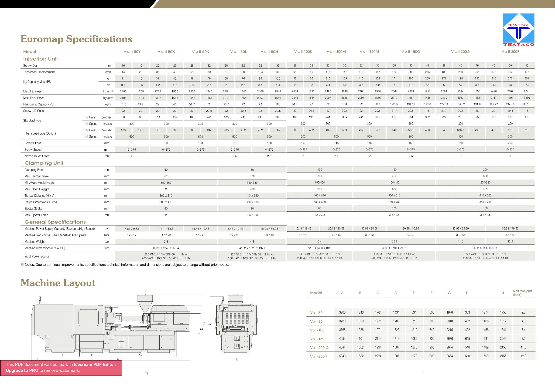
Task: Click the '7.83 / 9.83' power supply cell
Action: point(132,229)
